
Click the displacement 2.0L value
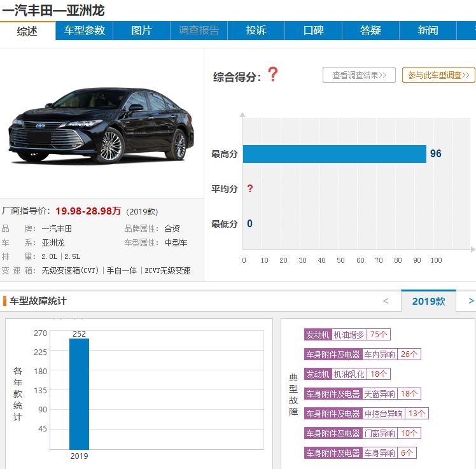(x=50, y=256)
